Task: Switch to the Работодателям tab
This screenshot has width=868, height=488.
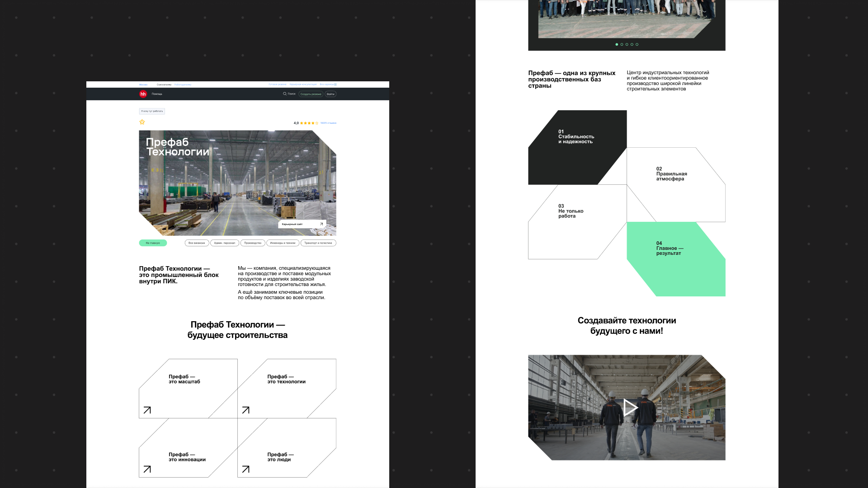Action: click(x=183, y=84)
